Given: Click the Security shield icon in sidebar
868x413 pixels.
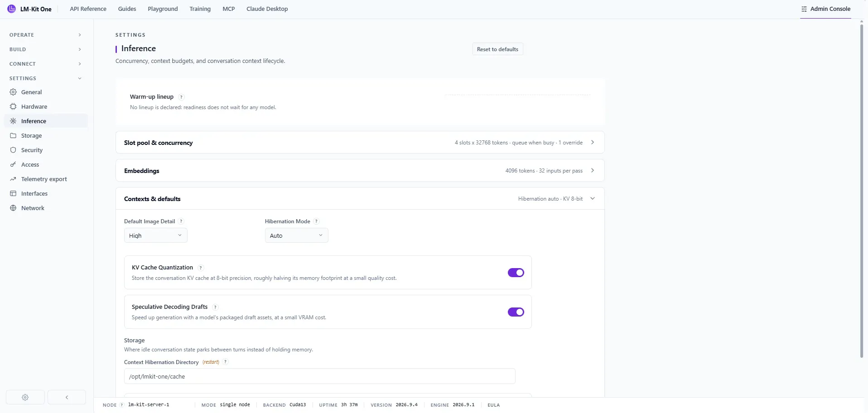Looking at the screenshot, I should pos(13,150).
